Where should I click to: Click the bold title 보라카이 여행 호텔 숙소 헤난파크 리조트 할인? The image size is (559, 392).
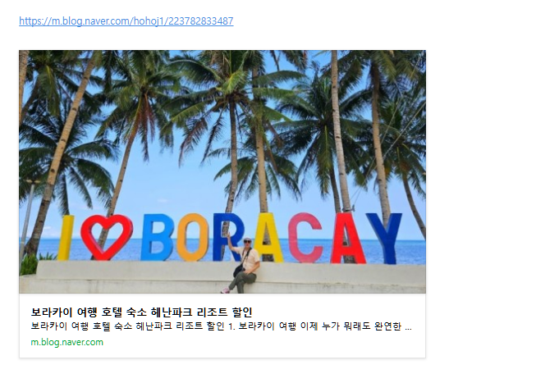pos(141,312)
